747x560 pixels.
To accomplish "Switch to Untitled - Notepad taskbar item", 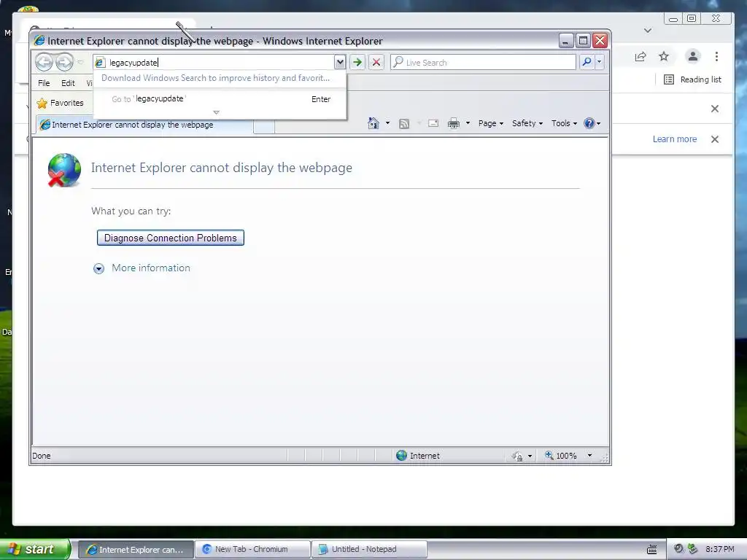I will (x=369, y=549).
